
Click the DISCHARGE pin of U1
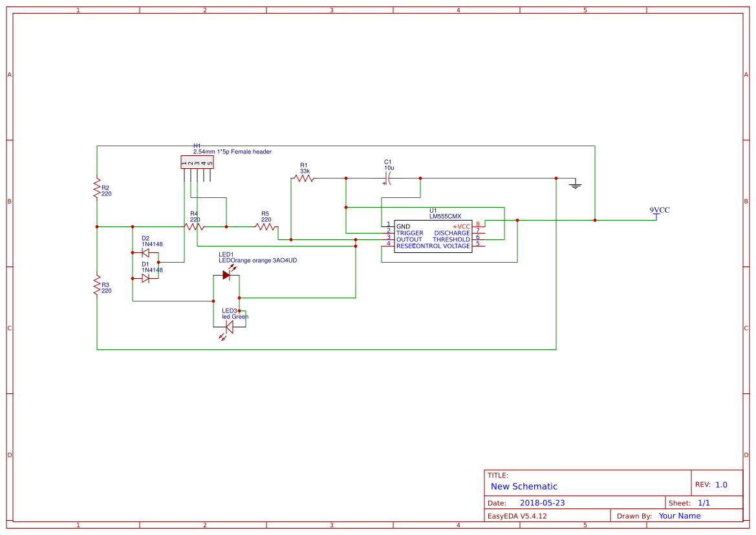pyautogui.click(x=479, y=233)
